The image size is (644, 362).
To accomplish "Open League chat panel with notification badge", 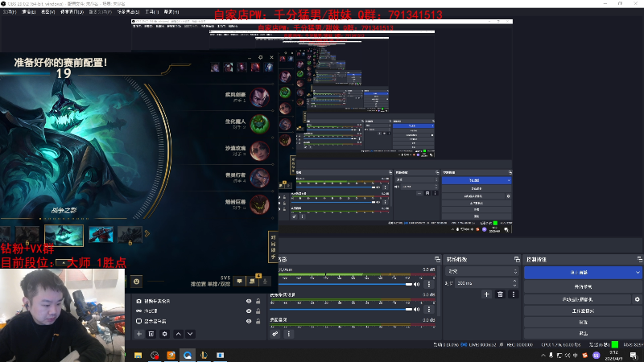I will (x=252, y=281).
